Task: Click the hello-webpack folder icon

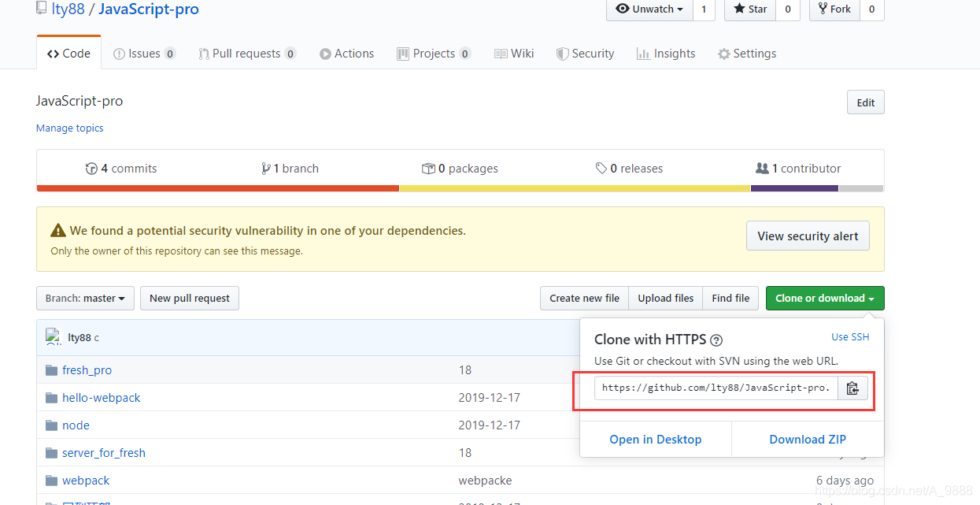Action: pyautogui.click(x=52, y=398)
